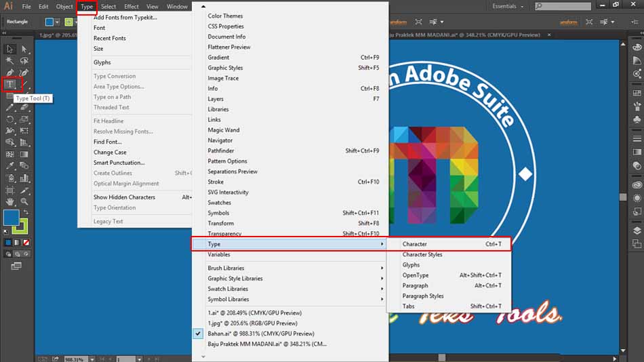This screenshot has height=362, width=644.
Task: Click the large blue Fill swatch
Action: [11, 218]
